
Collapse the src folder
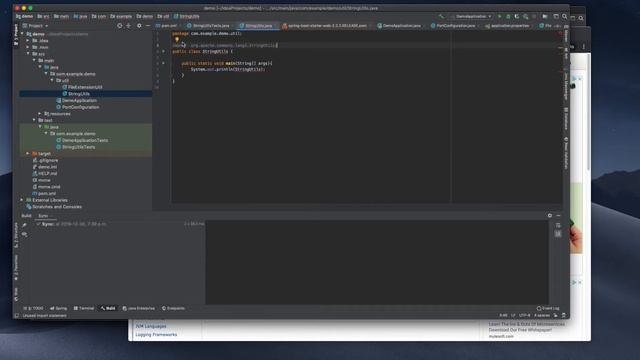coord(28,53)
